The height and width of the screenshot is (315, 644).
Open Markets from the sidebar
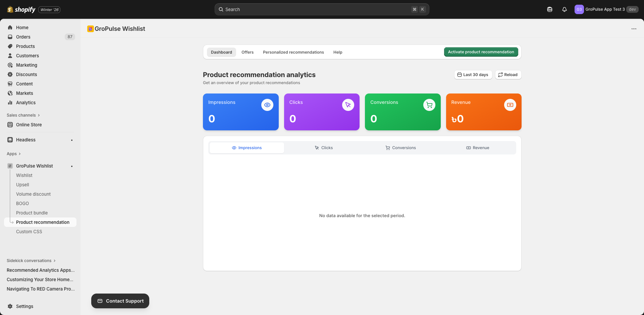(x=24, y=93)
